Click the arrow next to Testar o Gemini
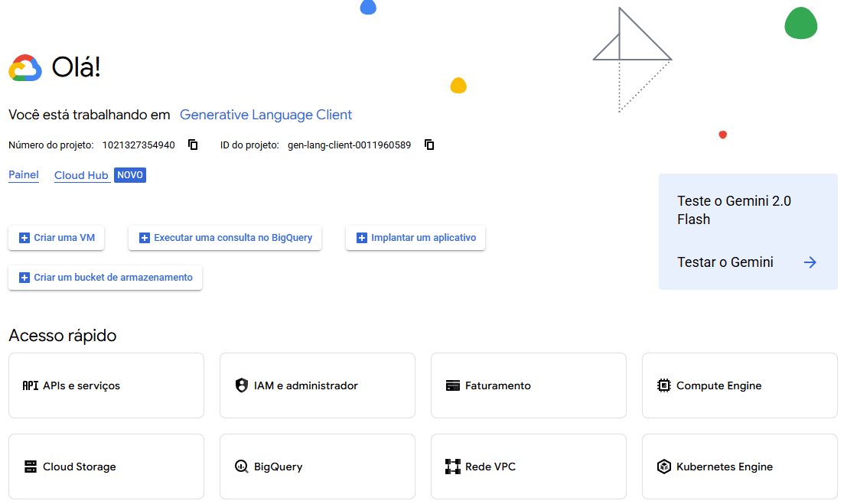844x504 pixels. [810, 262]
